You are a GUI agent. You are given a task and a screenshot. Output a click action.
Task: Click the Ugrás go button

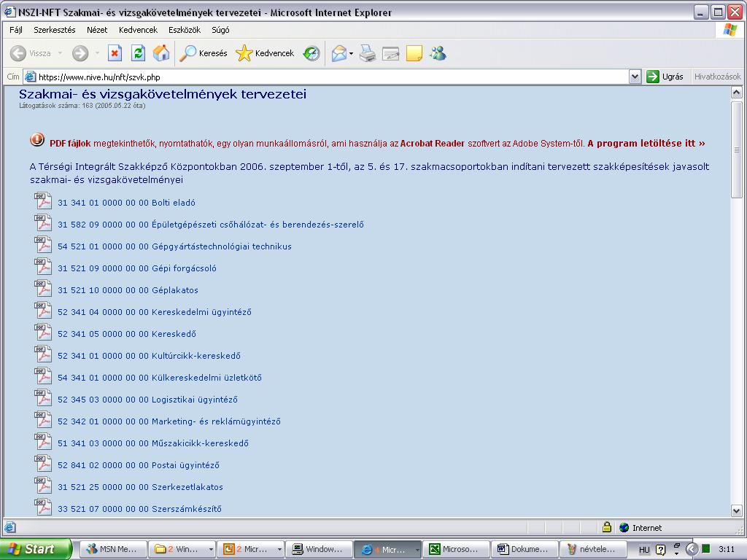(x=665, y=77)
